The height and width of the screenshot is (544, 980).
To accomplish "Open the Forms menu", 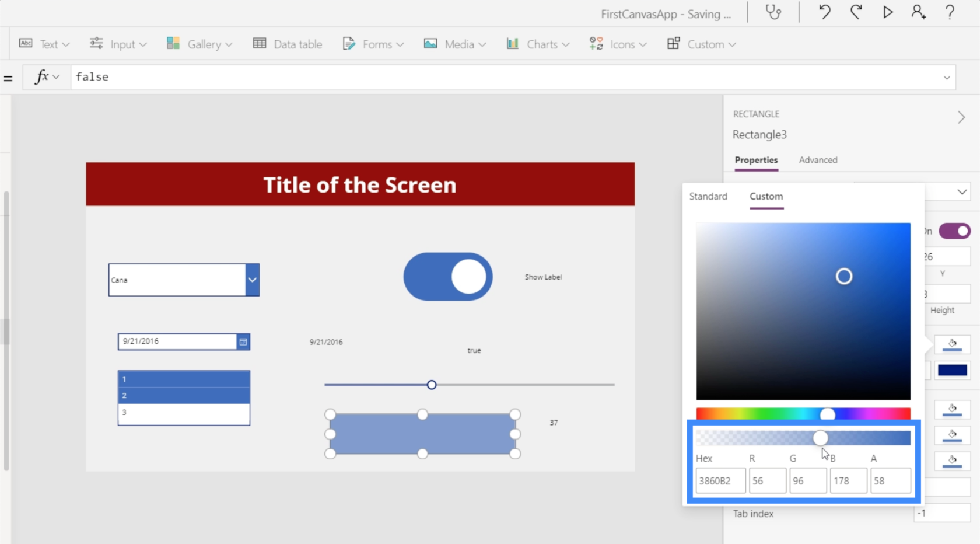I will click(x=373, y=44).
